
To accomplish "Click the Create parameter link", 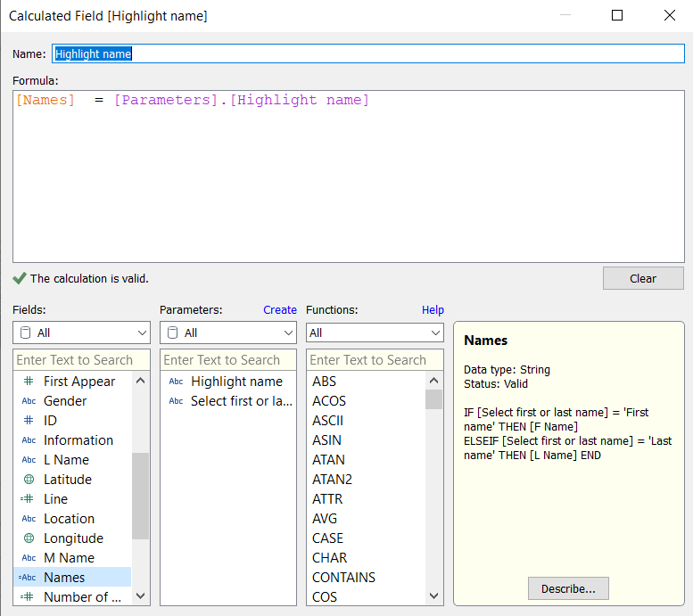I will coord(280,310).
